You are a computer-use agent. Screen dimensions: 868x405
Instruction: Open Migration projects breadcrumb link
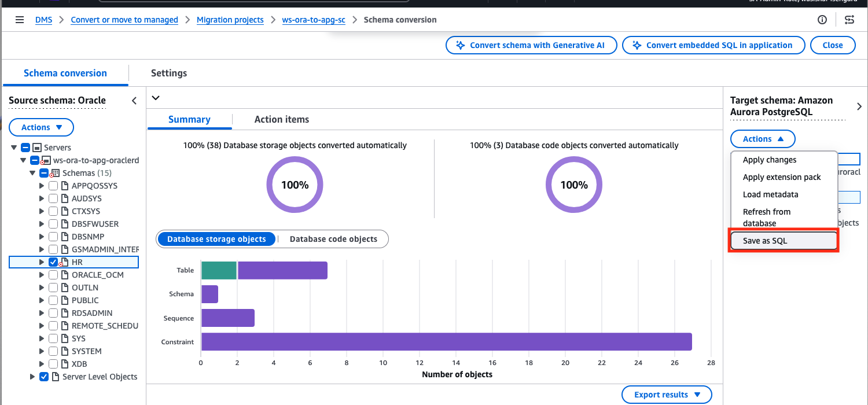[x=230, y=20]
